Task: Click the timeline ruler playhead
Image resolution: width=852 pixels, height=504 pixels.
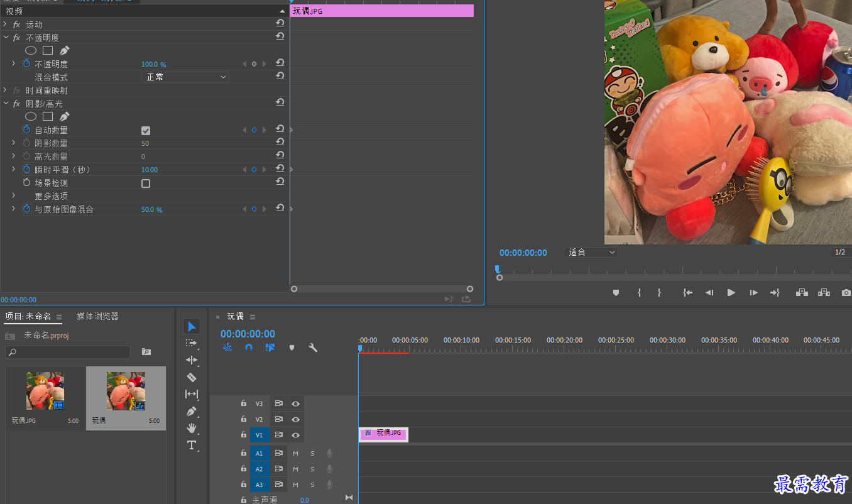Action: (x=360, y=348)
